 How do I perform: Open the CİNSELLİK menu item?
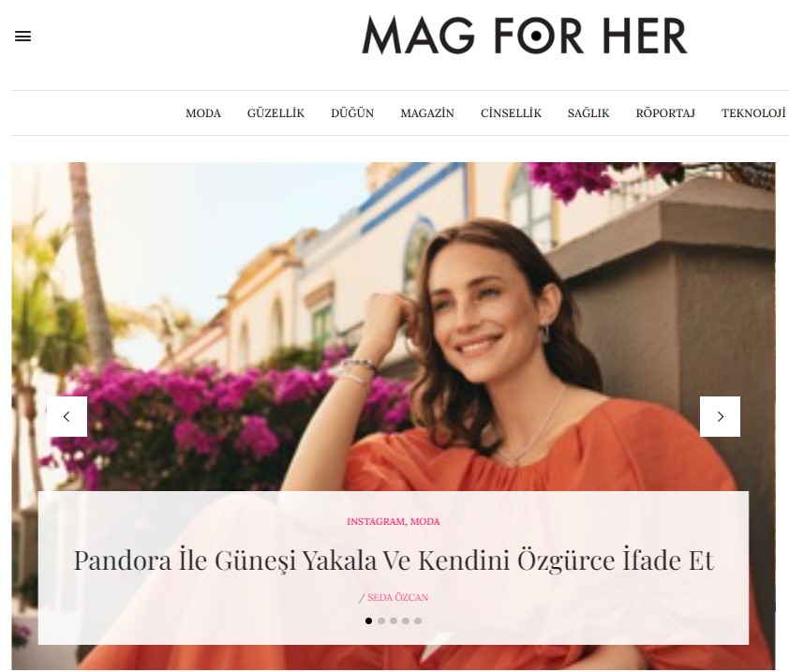tap(511, 113)
